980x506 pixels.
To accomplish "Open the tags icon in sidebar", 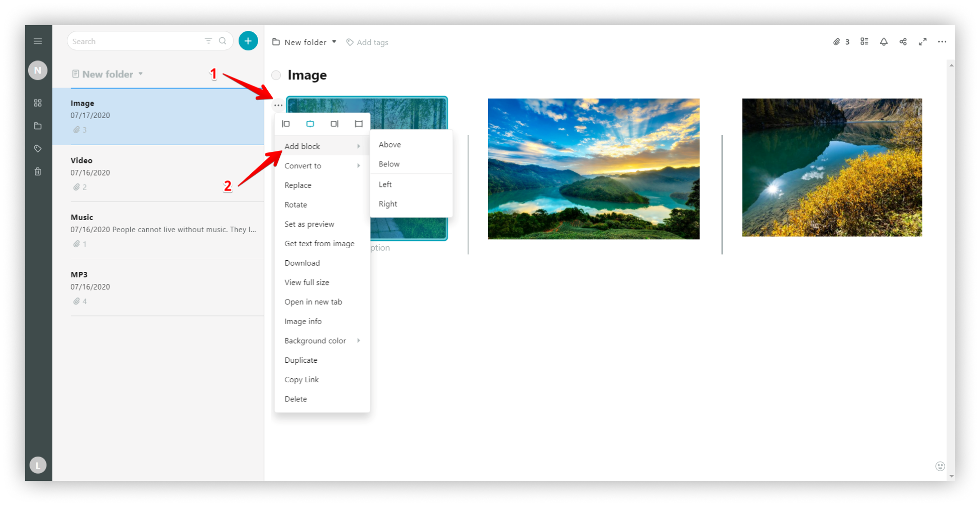I will point(38,149).
